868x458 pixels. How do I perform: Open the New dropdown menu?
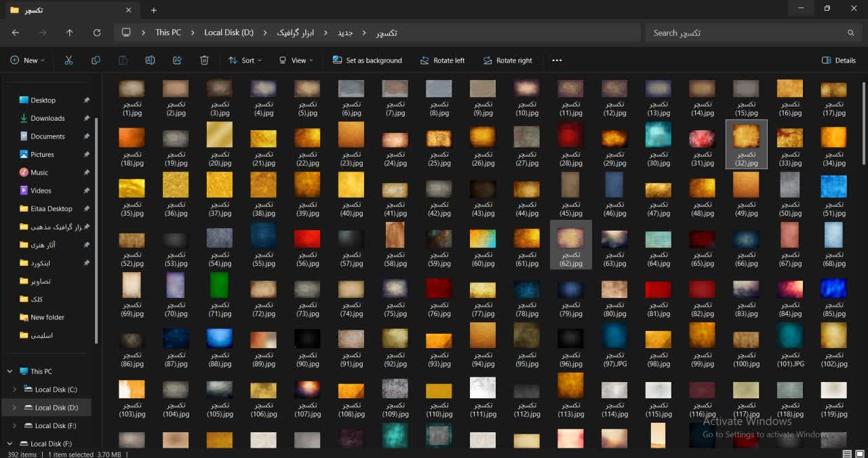pos(27,60)
